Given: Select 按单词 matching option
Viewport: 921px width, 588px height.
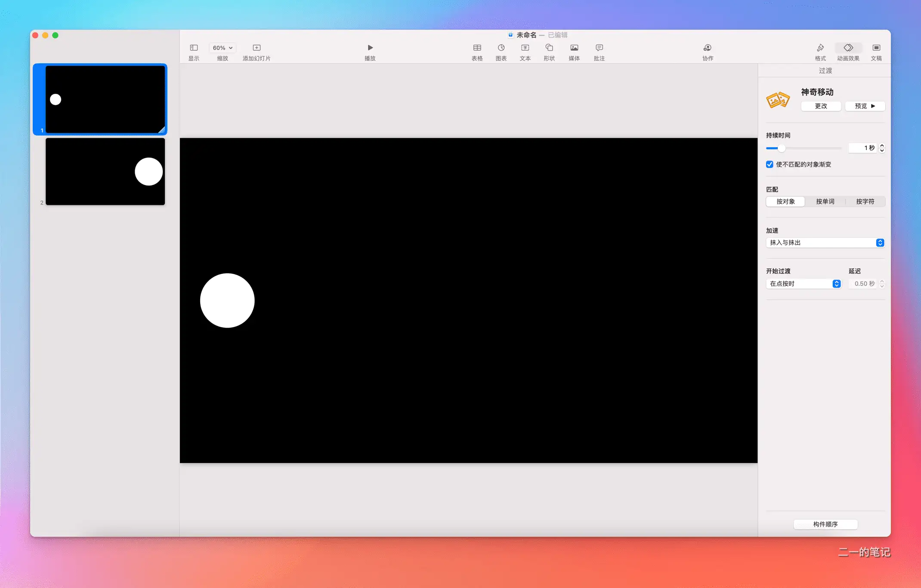Looking at the screenshot, I should tap(825, 201).
